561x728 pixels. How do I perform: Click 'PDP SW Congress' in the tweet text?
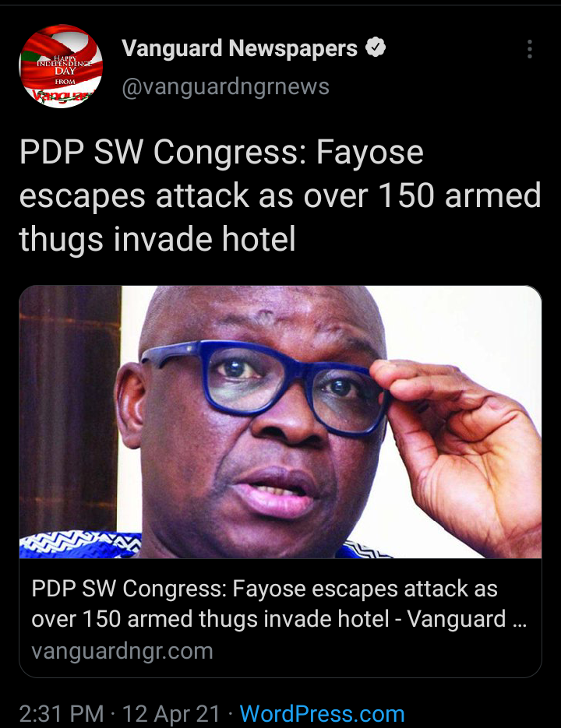163,152
